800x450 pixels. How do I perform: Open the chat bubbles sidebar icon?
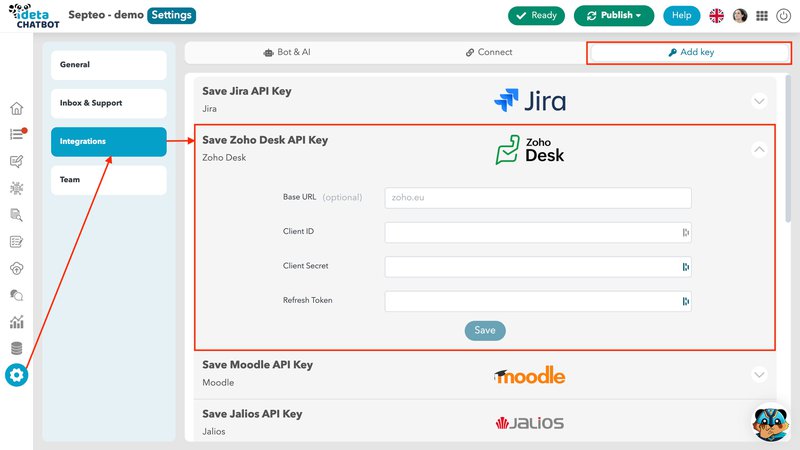[16, 295]
